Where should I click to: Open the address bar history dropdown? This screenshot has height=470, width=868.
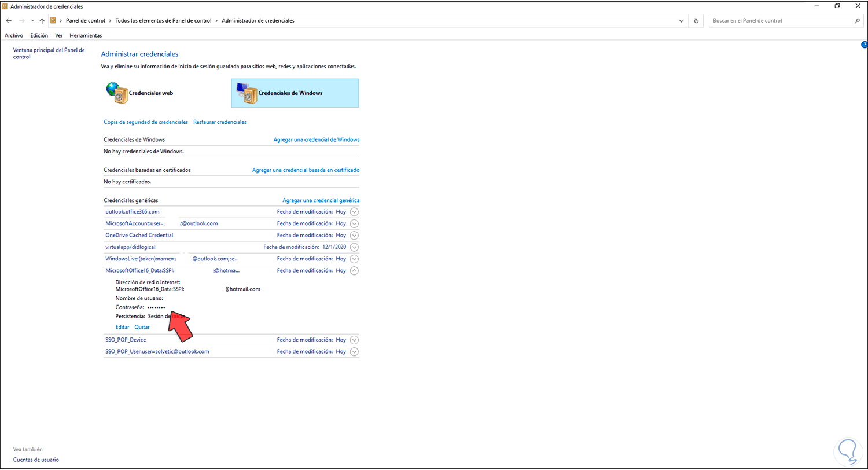click(682, 21)
